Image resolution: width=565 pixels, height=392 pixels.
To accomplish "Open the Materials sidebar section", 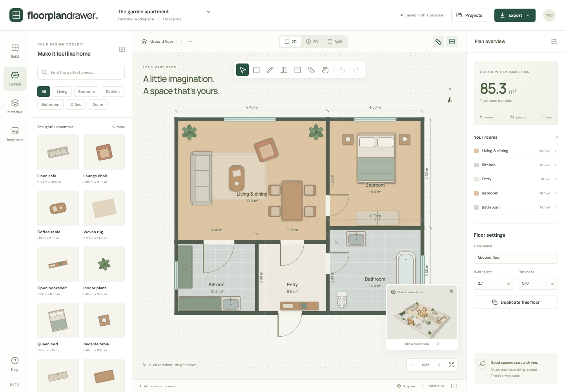I will pos(15,107).
